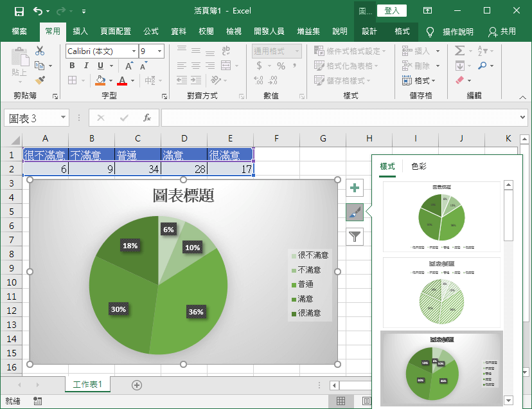532x409 pixels.
Task: Click the insert function fx icon
Action: 146,118
